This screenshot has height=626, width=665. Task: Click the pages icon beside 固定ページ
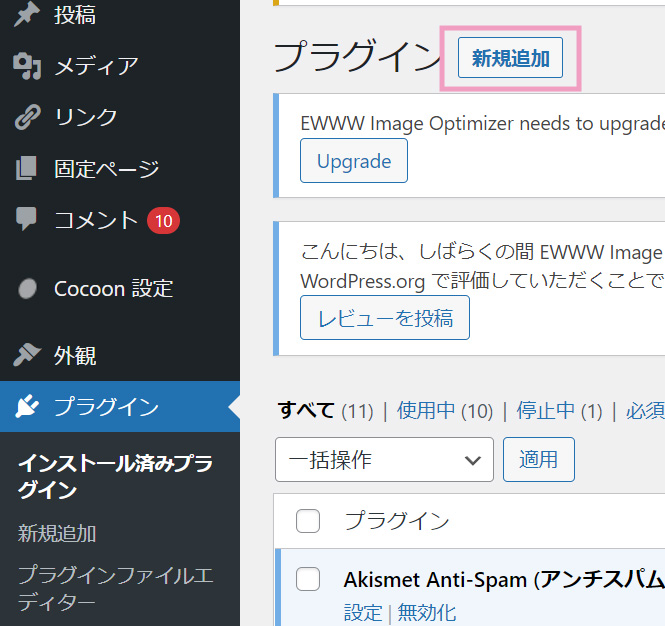point(26,168)
